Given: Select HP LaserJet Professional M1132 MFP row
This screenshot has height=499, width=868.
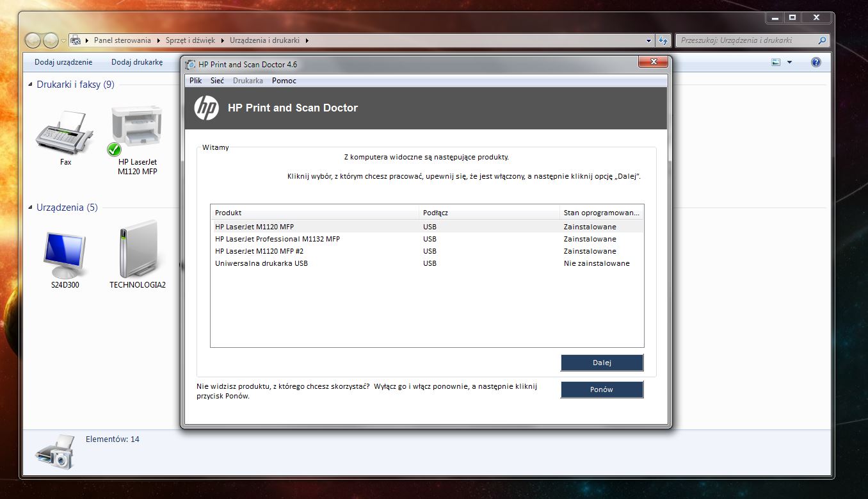Looking at the screenshot, I should pyautogui.click(x=427, y=239).
